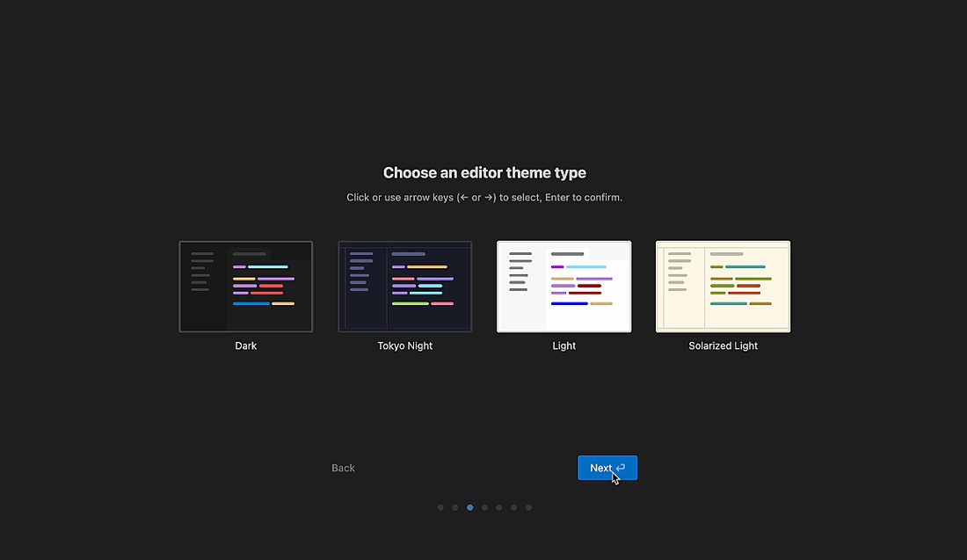
Task: Jump to the fourth step indicator dot
Action: click(x=484, y=507)
